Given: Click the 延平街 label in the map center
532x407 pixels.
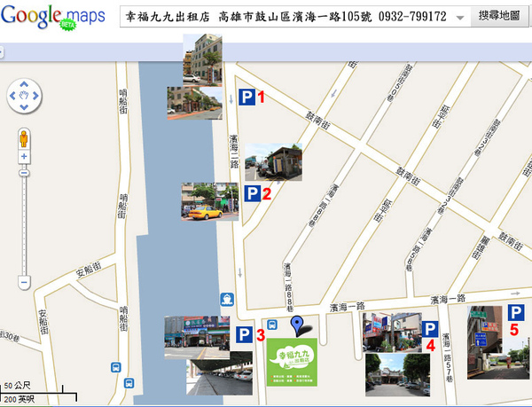Looking at the screenshot, I should pos(383,211).
